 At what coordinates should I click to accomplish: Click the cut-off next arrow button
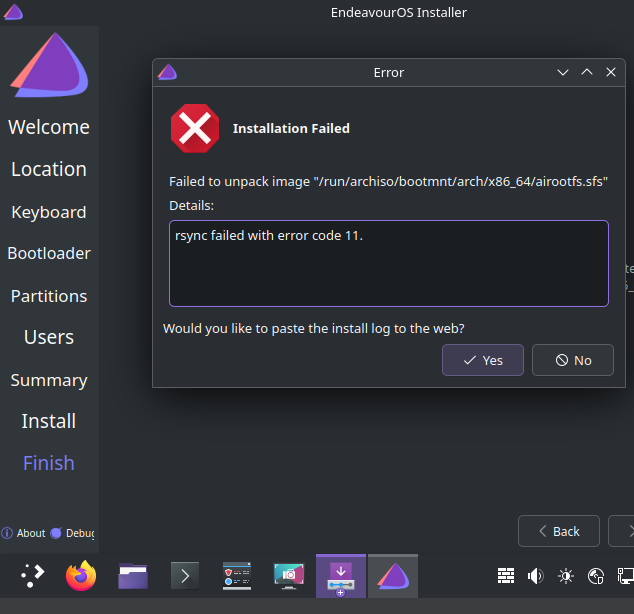click(x=621, y=531)
